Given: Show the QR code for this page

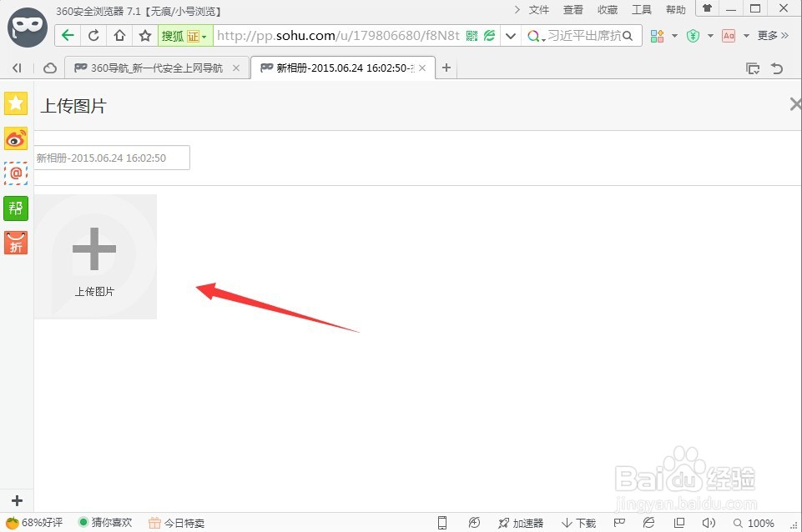Looking at the screenshot, I should coord(472,36).
